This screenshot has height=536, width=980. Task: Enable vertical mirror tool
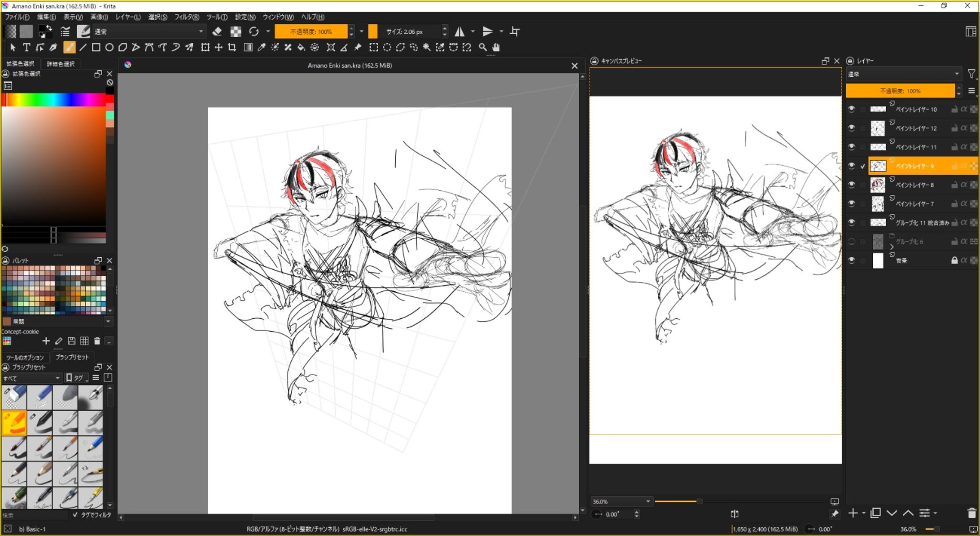pos(487,31)
